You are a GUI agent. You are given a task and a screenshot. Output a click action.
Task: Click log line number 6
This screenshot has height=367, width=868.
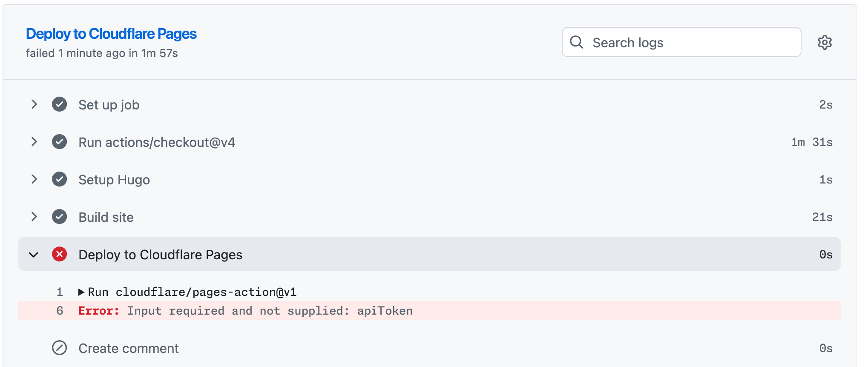point(60,311)
